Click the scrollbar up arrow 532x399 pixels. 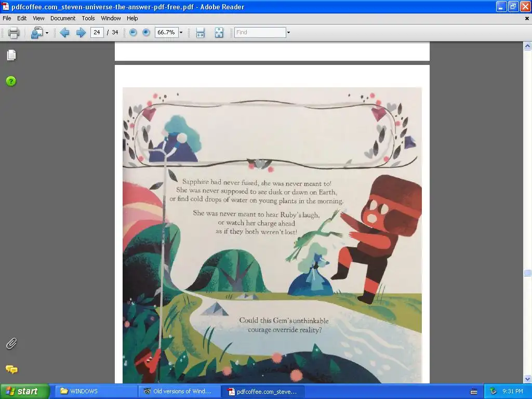click(x=527, y=46)
